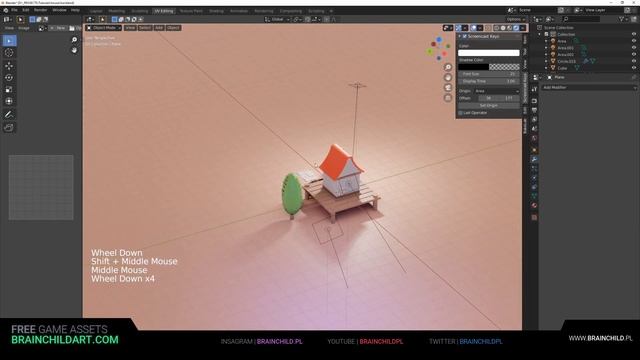Image resolution: width=640 pixels, height=360 pixels.
Task: Collapse the Screencast Keys panel arrow
Action: 460,36
